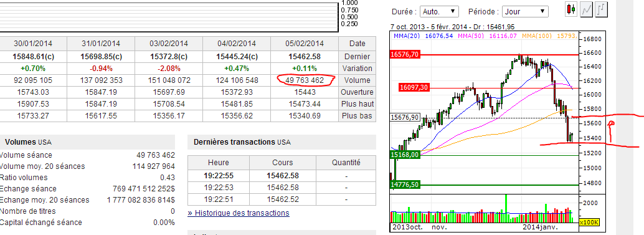Open the Période dropdown set to Jour
Screen dimensions: 644x235
526,11
